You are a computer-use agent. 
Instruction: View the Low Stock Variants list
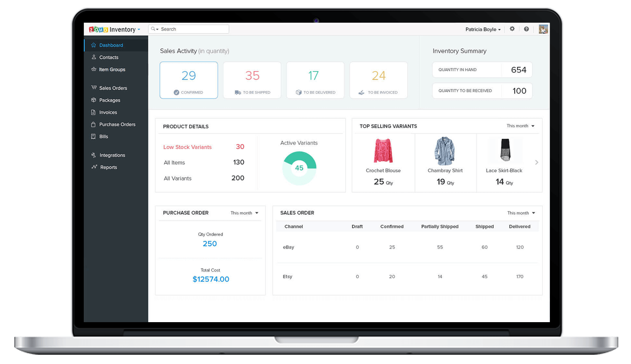(x=187, y=147)
